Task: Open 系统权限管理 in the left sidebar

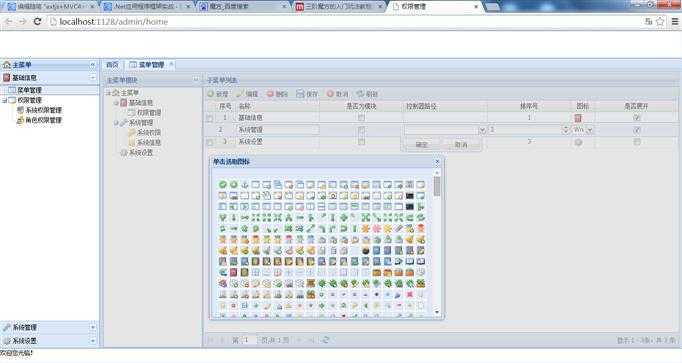Action: click(x=43, y=110)
